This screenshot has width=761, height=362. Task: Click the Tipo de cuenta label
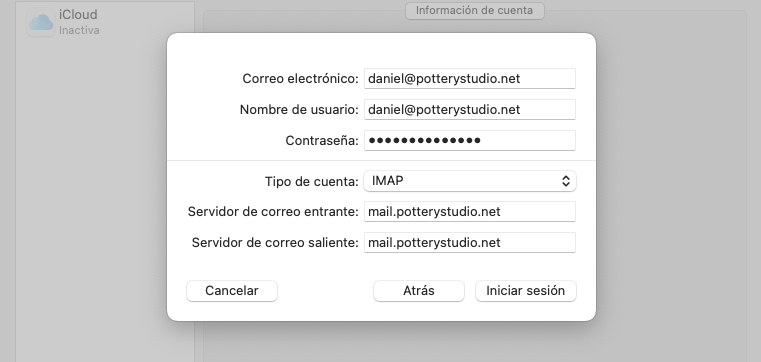[312, 181]
